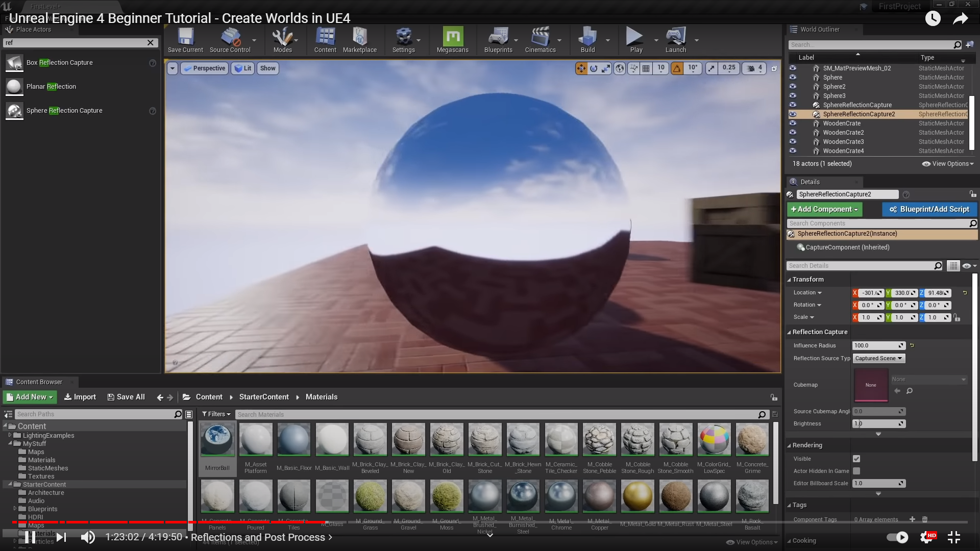Select the World Outliner tab

pos(819,30)
